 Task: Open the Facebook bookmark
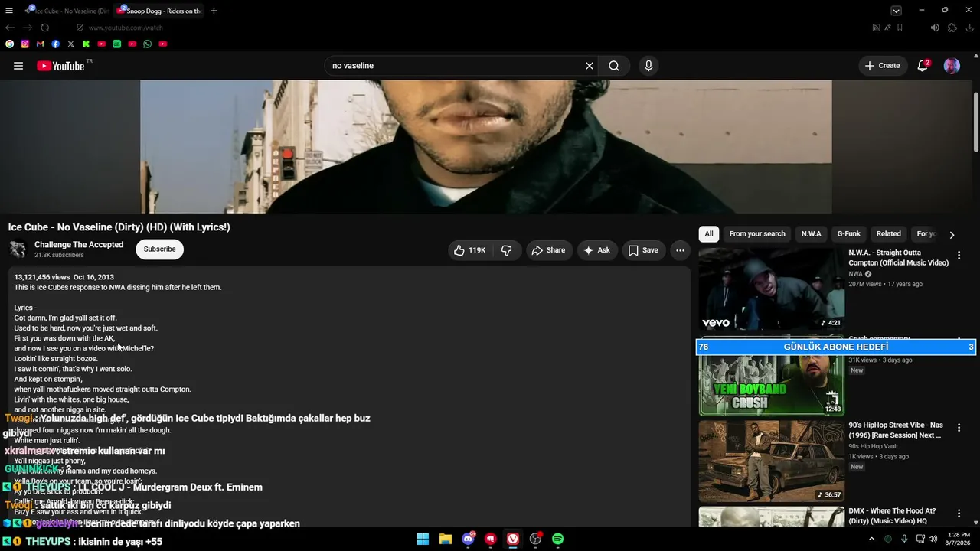point(56,44)
